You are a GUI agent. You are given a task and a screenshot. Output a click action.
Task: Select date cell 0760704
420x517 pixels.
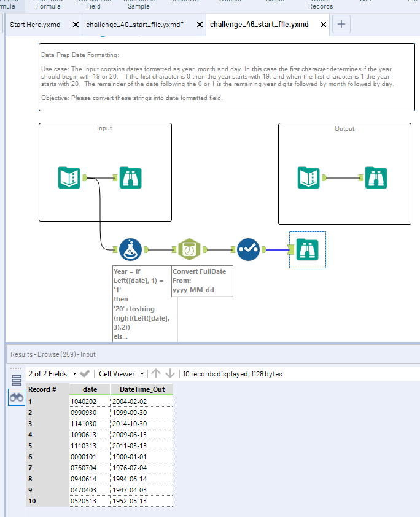pos(90,468)
